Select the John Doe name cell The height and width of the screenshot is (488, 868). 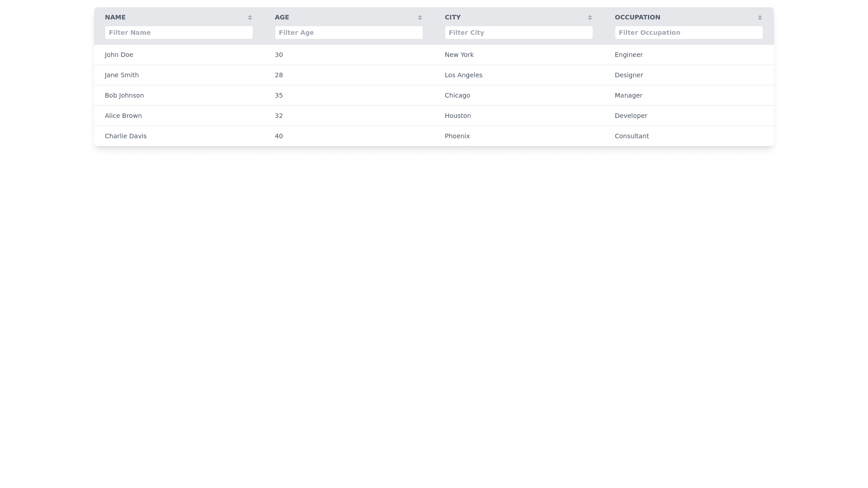pos(119,55)
